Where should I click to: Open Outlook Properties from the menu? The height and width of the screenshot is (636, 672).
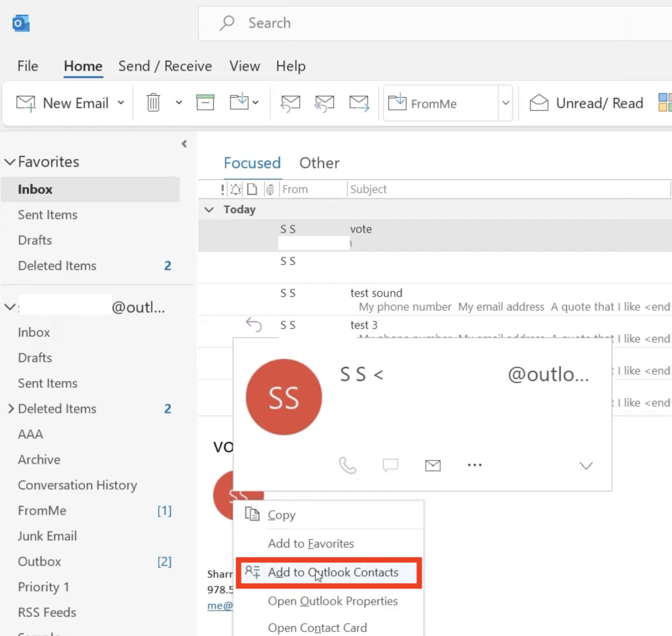[332, 601]
